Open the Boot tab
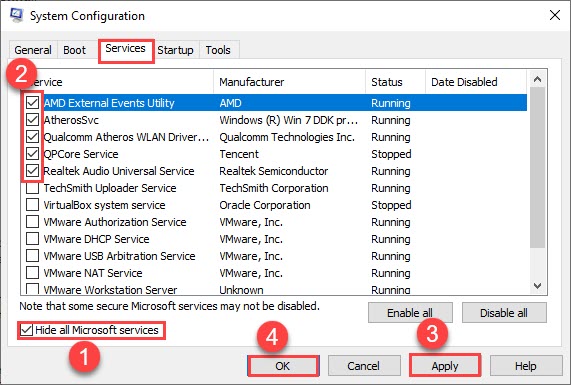 [x=74, y=50]
